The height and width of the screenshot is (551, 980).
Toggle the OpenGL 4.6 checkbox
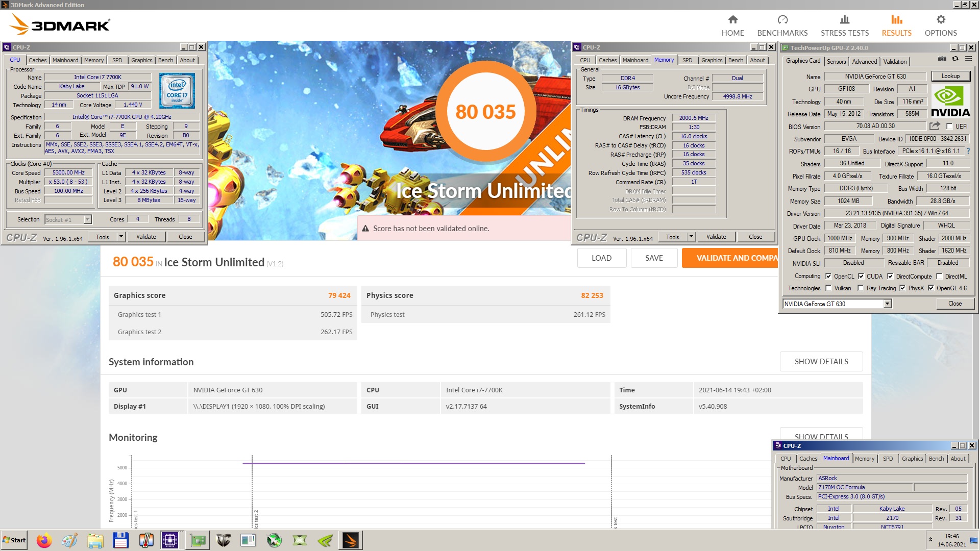pos(931,288)
